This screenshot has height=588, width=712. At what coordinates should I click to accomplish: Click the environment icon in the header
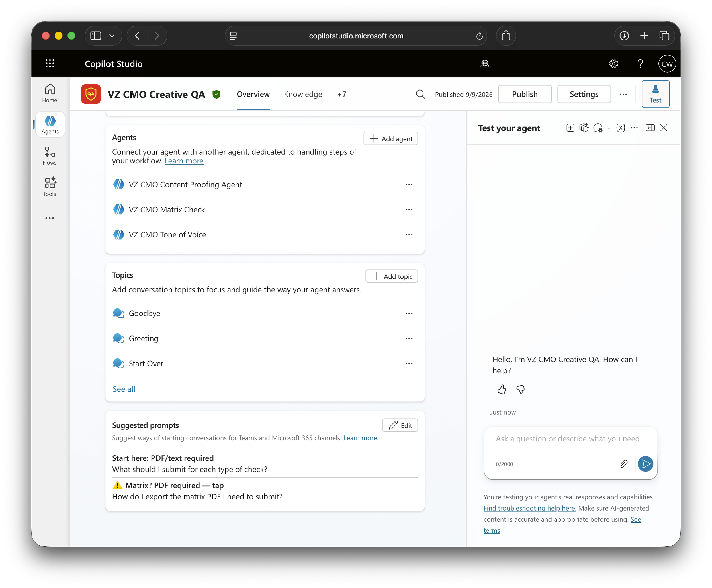pos(485,64)
